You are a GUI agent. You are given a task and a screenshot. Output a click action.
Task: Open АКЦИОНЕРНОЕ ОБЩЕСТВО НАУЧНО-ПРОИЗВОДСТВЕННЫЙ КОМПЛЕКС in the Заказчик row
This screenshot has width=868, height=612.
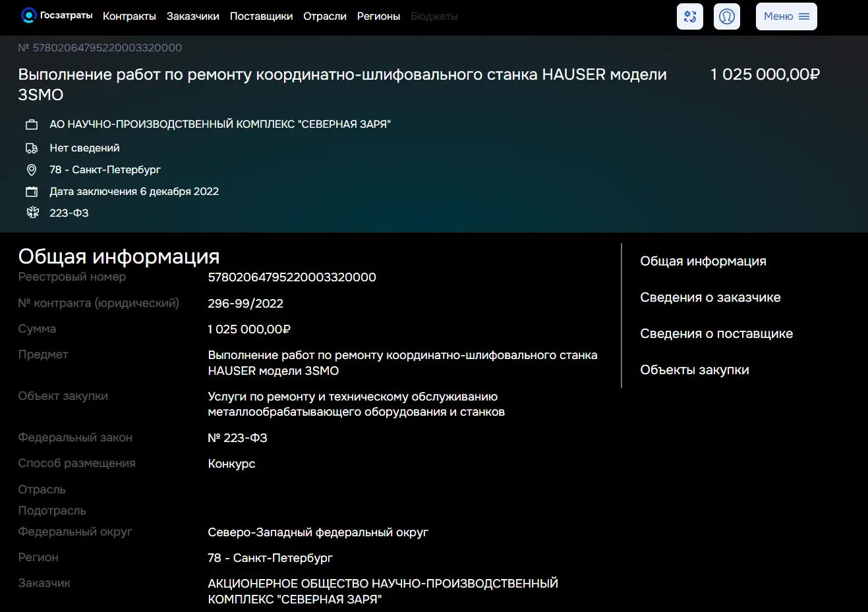[x=383, y=592]
